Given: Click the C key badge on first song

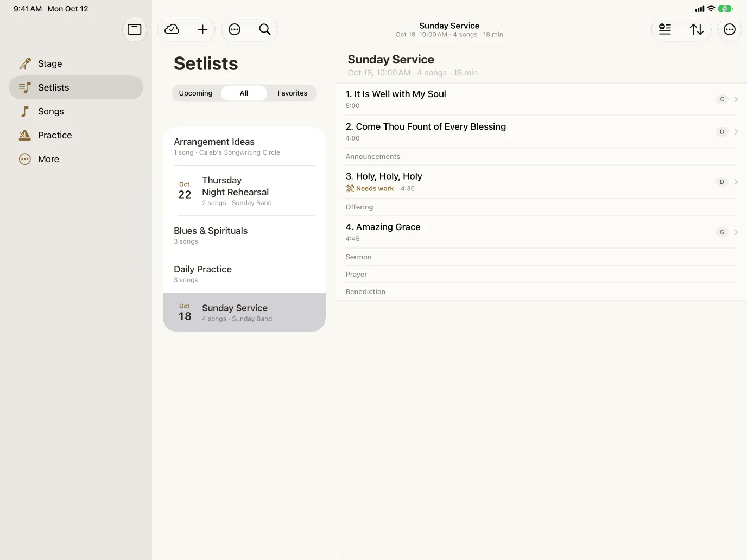Looking at the screenshot, I should tap(722, 99).
